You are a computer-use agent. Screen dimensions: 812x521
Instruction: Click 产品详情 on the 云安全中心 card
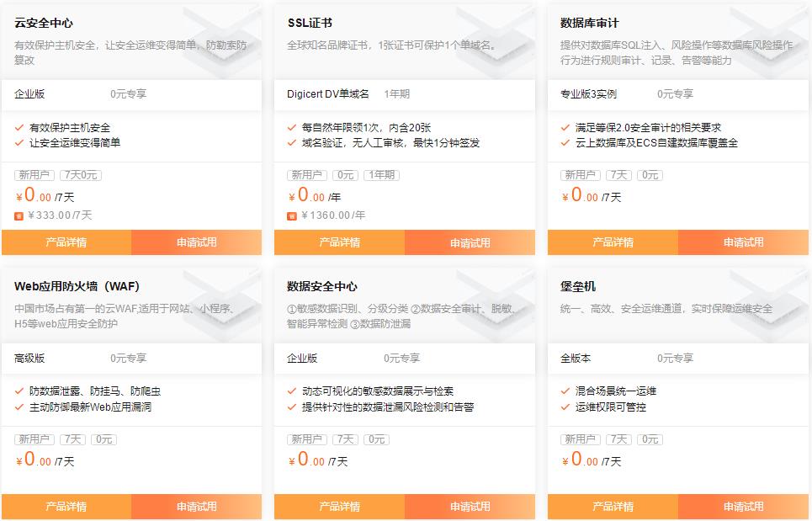(65, 242)
